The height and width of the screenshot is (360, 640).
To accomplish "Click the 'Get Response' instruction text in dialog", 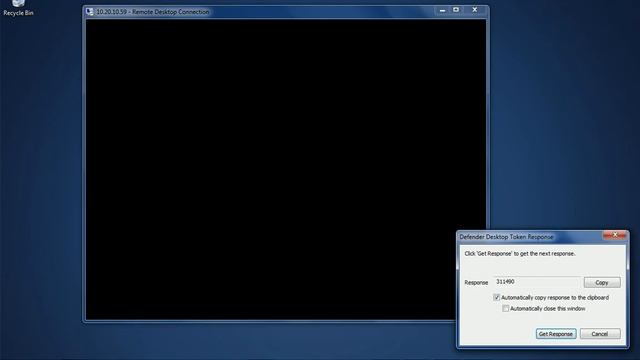I will (520, 253).
